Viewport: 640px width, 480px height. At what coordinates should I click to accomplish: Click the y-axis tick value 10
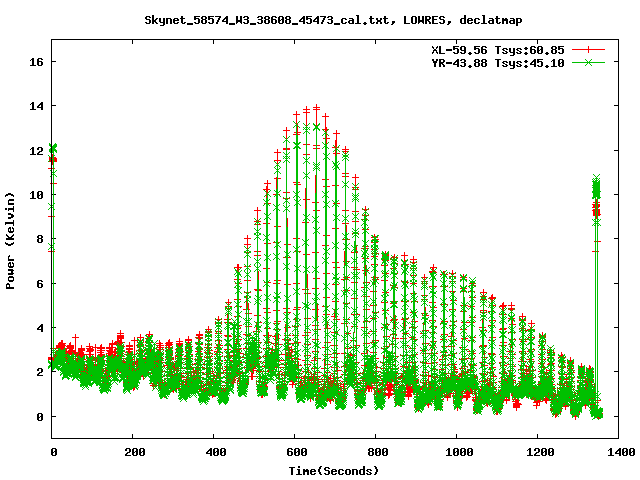point(36,195)
